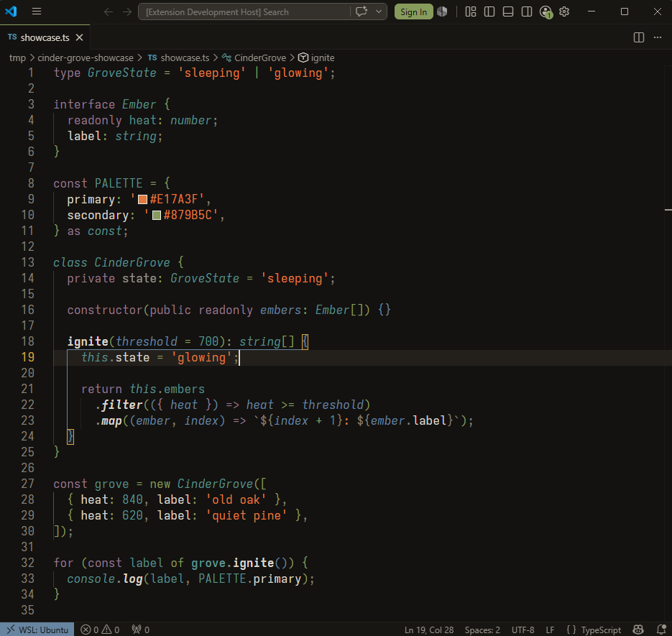Click the cinder-grove-showcase breadcrumb
Image resolution: width=672 pixels, height=636 pixels.
tap(86, 58)
